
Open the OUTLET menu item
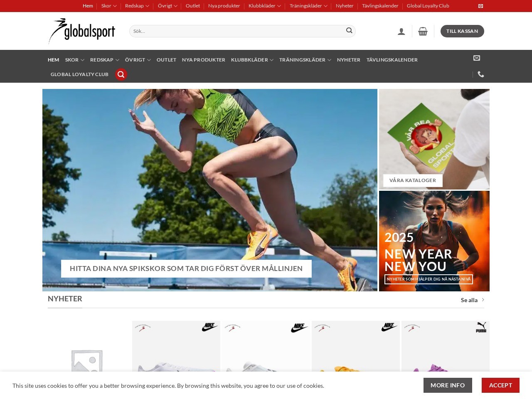point(166,60)
